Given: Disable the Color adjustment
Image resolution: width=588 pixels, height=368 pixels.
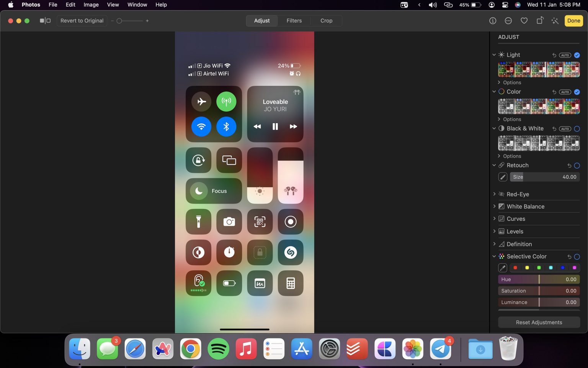Looking at the screenshot, I should [577, 92].
